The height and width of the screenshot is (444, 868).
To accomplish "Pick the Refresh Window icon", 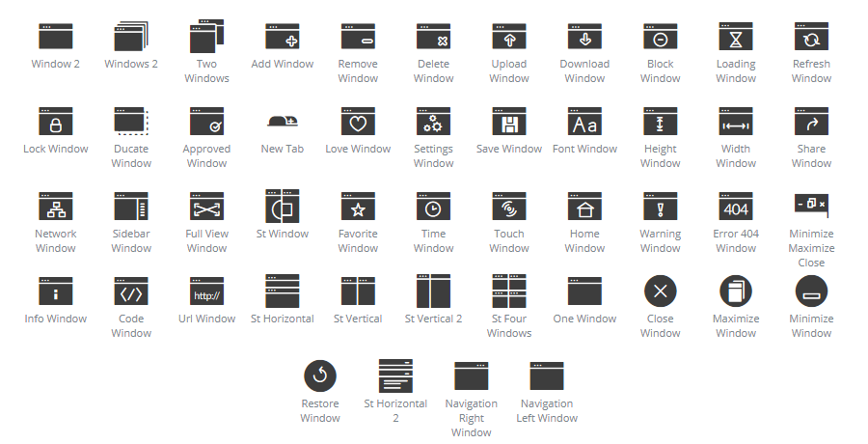I will pos(811,37).
